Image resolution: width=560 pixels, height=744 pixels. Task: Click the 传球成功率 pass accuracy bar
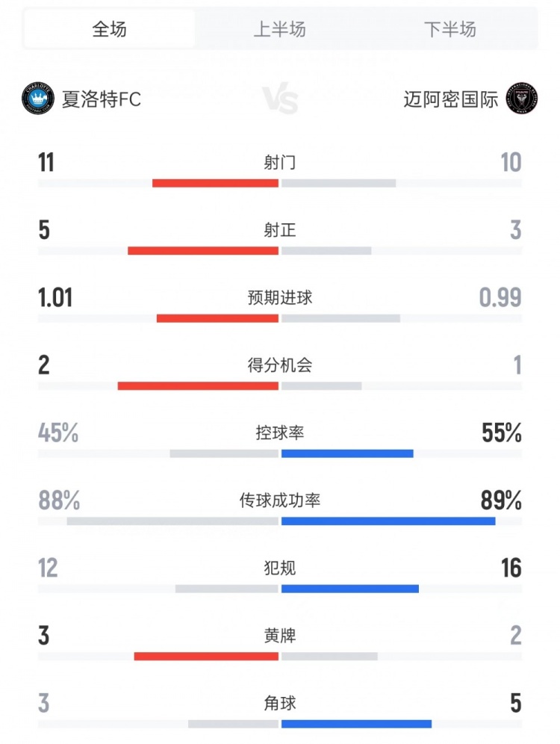coord(280,519)
